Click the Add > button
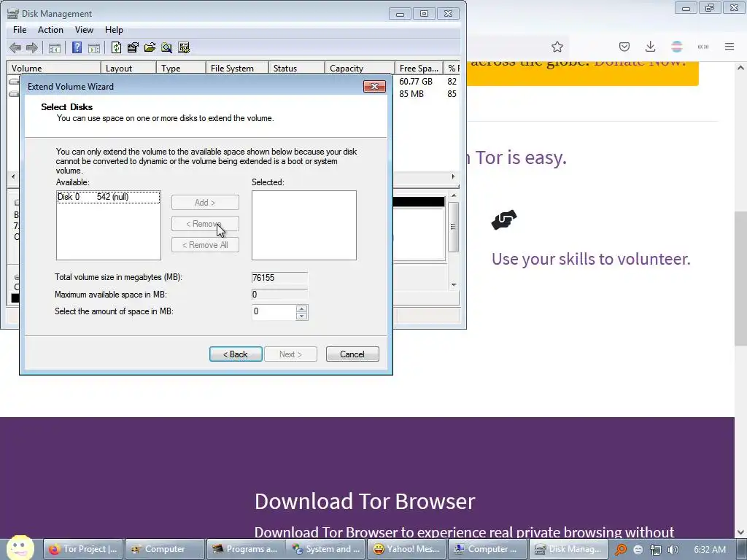747x560 pixels. point(205,203)
